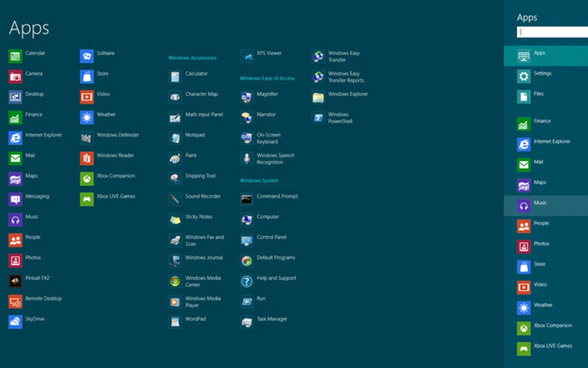Launch Windows Journal icon

(x=175, y=261)
